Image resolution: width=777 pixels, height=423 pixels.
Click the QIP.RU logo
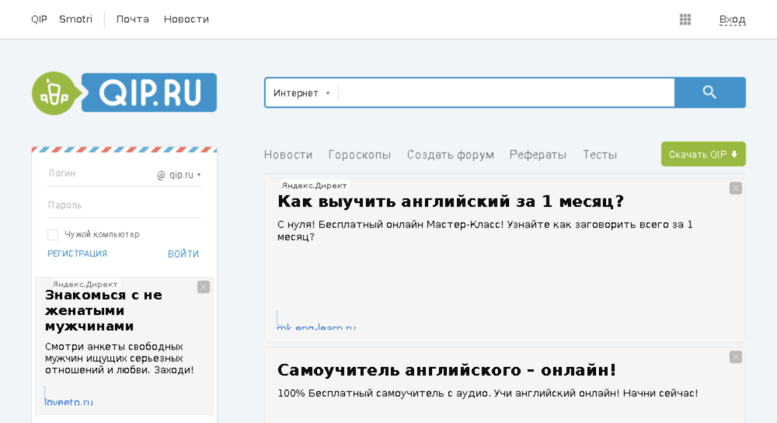(124, 93)
